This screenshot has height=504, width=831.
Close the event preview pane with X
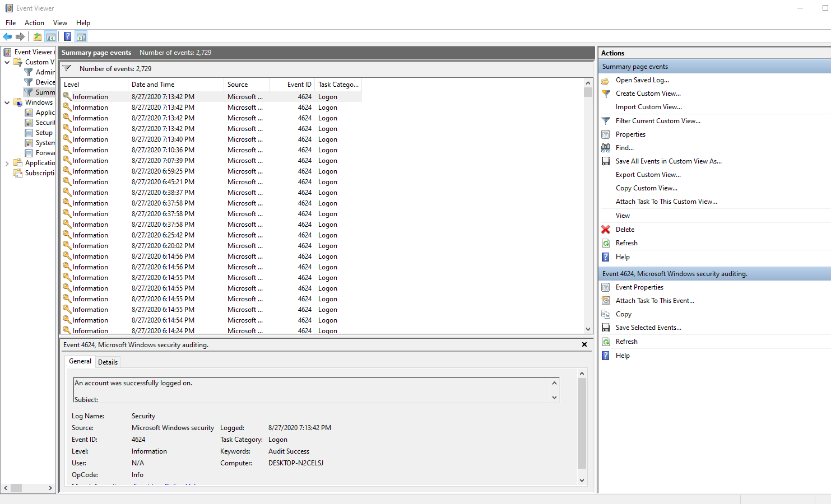(584, 344)
